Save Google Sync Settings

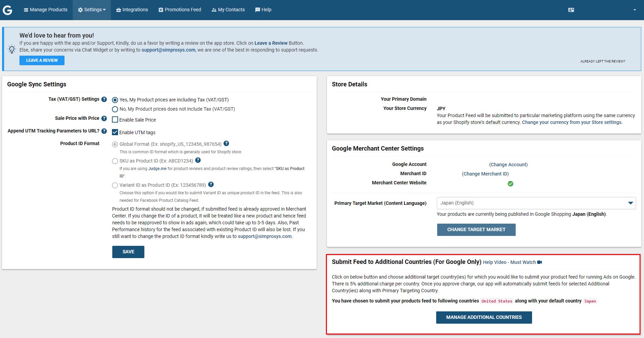[x=128, y=252]
